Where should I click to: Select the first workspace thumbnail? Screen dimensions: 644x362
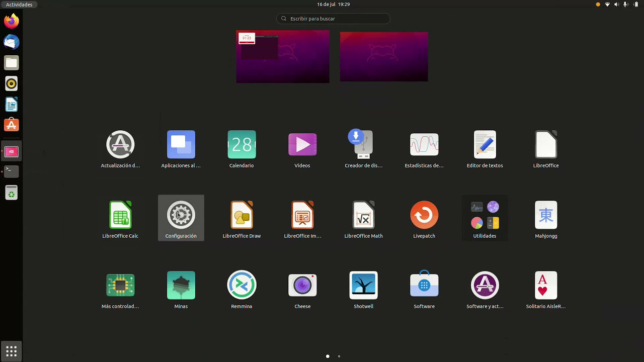tap(283, 56)
